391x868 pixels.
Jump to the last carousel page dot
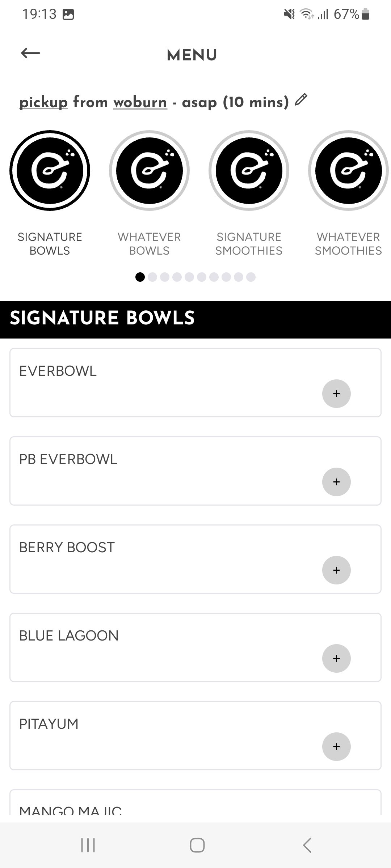pos(251,277)
